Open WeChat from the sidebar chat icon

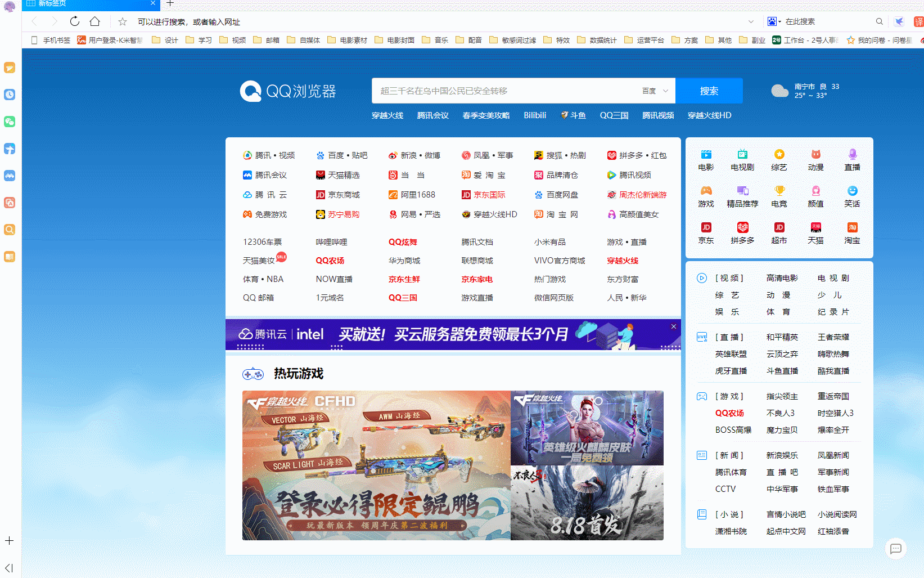pyautogui.click(x=9, y=122)
